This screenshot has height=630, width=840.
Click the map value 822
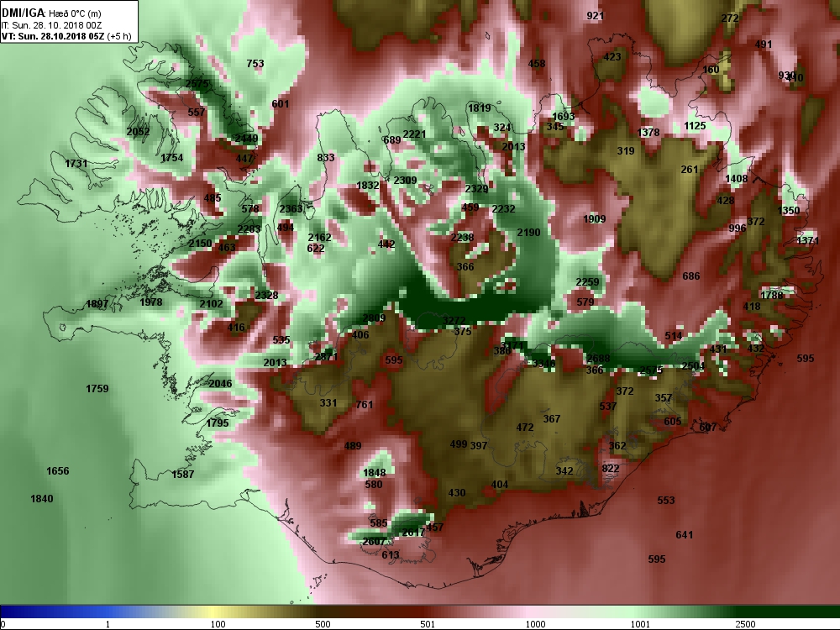(611, 469)
